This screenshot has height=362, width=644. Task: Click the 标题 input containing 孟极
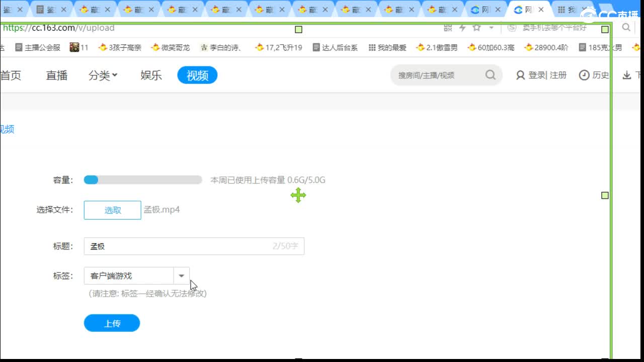194,246
